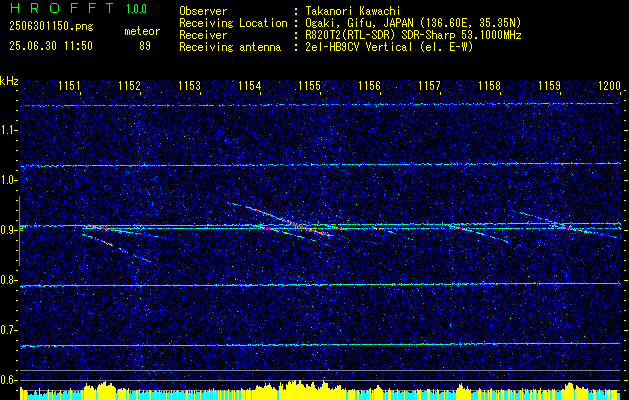Click the 0.7 frequency axis label
Viewport: 629px width, 400px height.
point(8,330)
